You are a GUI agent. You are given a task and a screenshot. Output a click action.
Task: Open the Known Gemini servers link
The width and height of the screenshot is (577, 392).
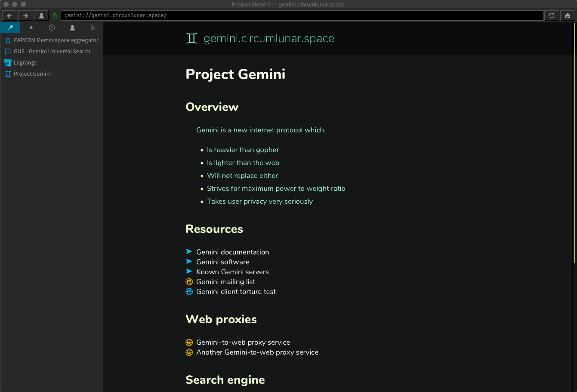[x=232, y=272]
